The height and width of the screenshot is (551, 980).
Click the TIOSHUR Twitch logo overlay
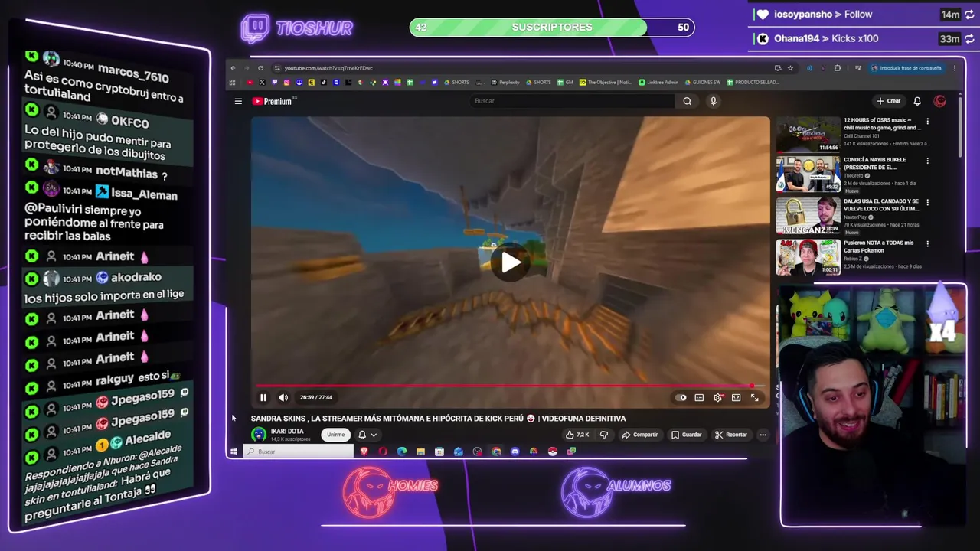coord(297,28)
